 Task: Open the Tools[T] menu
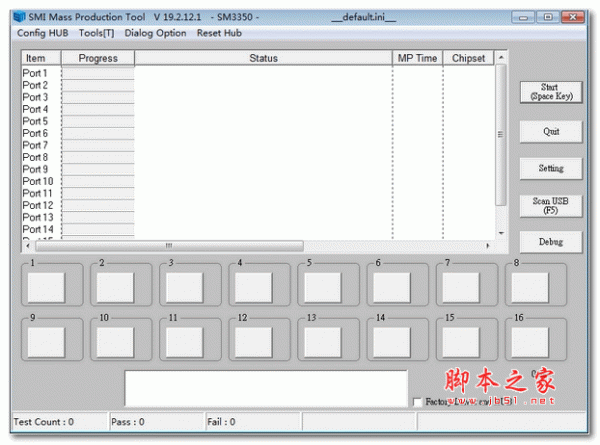click(96, 33)
